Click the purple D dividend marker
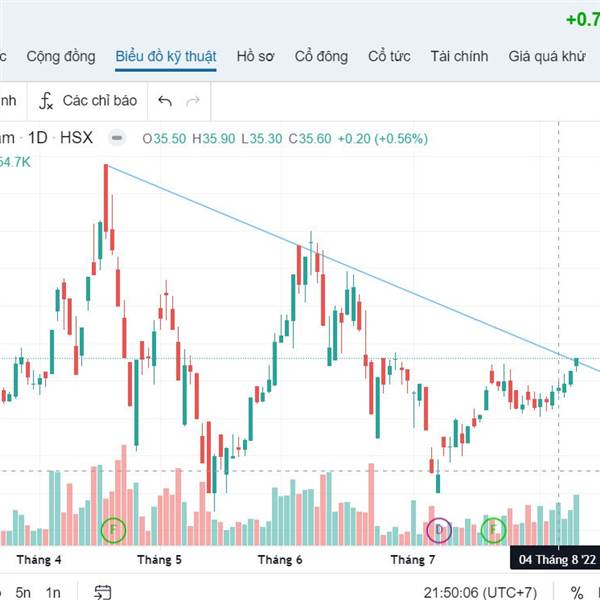This screenshot has width=600, height=600. [x=439, y=530]
